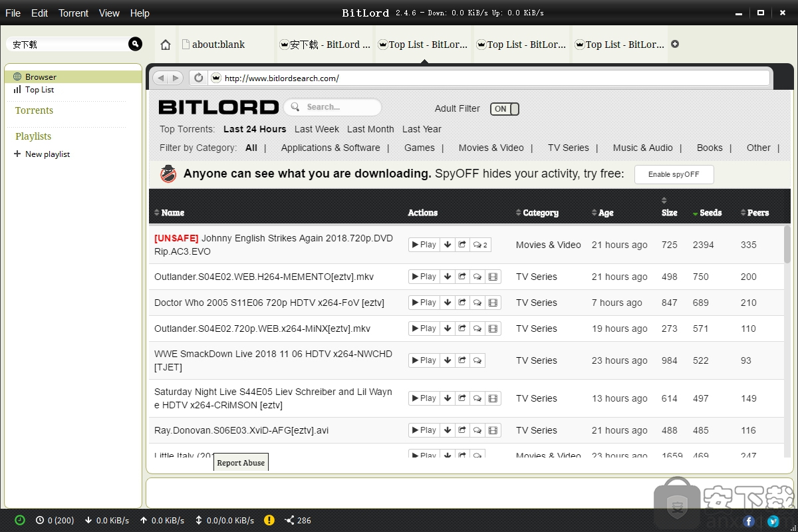Open comments for Ray.Donovan.S06E03
Image resolution: width=798 pixels, height=532 pixels.
pyautogui.click(x=477, y=430)
